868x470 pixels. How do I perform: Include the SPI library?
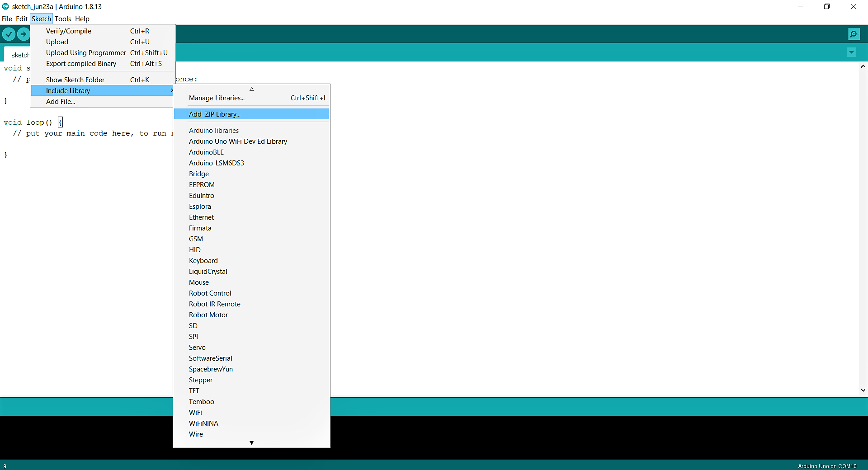(x=251, y=337)
